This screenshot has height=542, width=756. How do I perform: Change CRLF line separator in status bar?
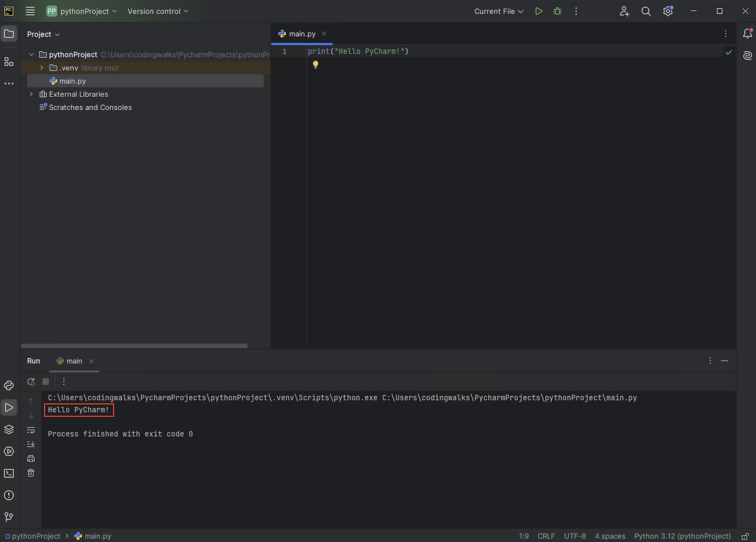(x=546, y=536)
